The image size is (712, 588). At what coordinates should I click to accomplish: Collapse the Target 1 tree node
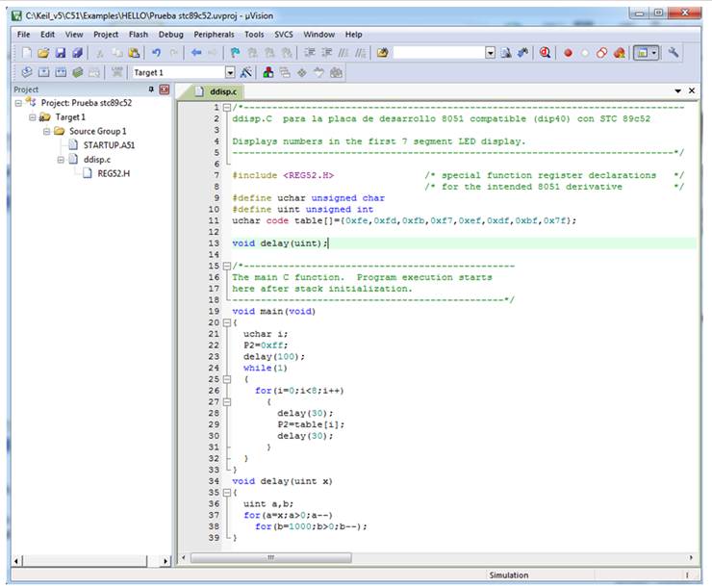[33, 117]
